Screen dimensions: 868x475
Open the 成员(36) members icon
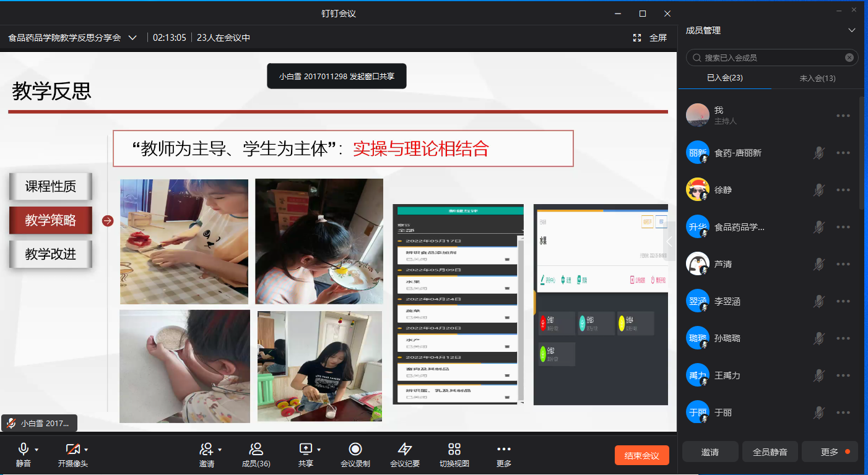[x=256, y=449]
